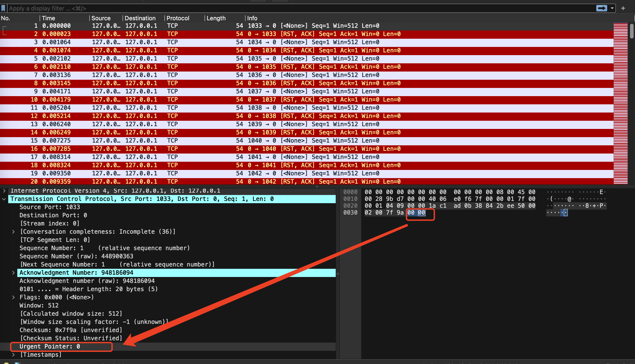Select packet 13 from port 1039
The image size is (635, 364).
point(306,124)
